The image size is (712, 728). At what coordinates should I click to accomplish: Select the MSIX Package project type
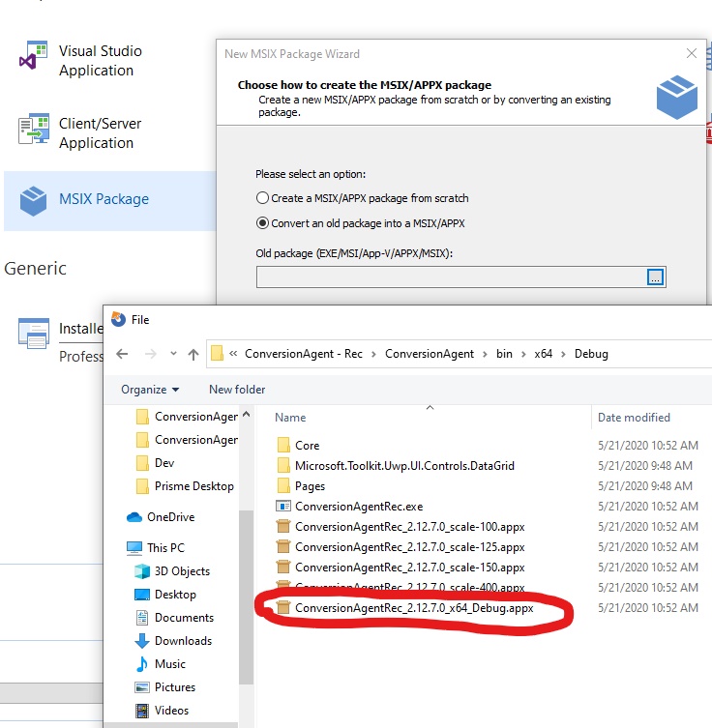[104, 199]
